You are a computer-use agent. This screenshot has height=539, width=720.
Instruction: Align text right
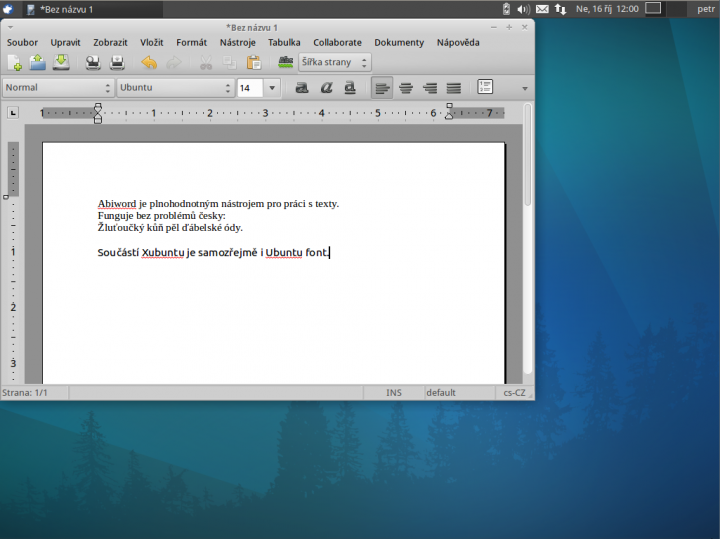(x=430, y=87)
